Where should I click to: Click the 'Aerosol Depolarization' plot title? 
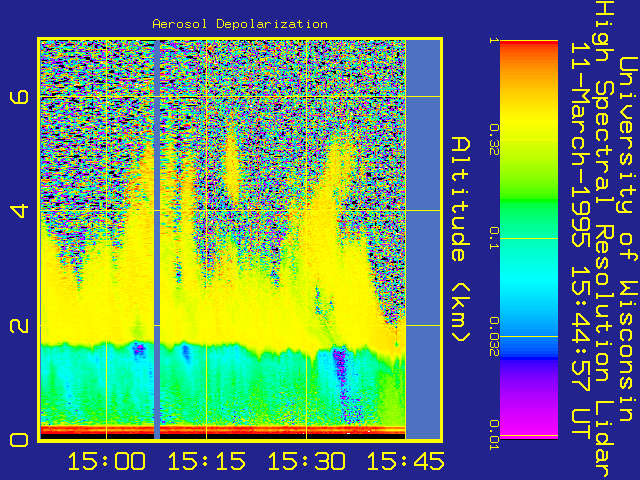coord(240,24)
